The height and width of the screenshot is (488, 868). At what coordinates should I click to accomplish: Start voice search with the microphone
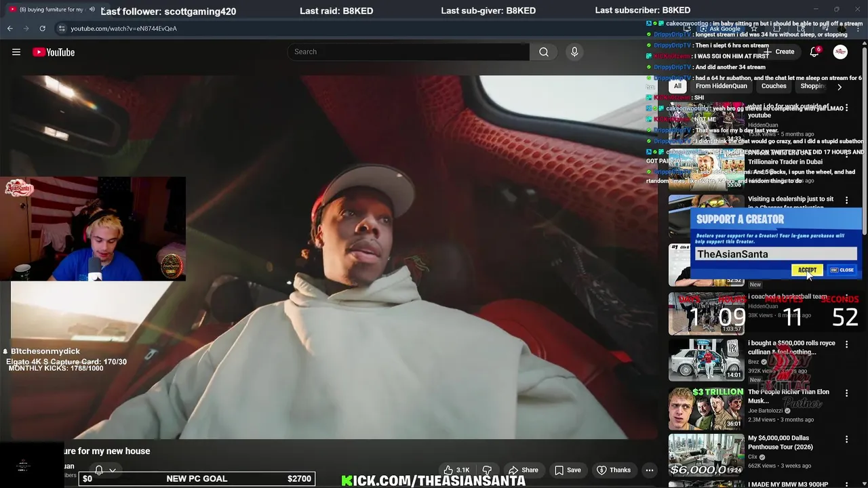574,52
